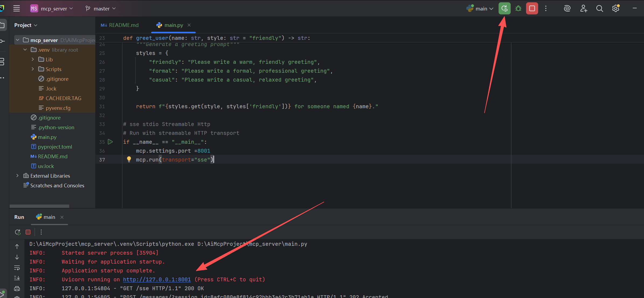Screen dimensions: 644x298
Task: Toggle soft-wrap in Run console
Action: 17,268
